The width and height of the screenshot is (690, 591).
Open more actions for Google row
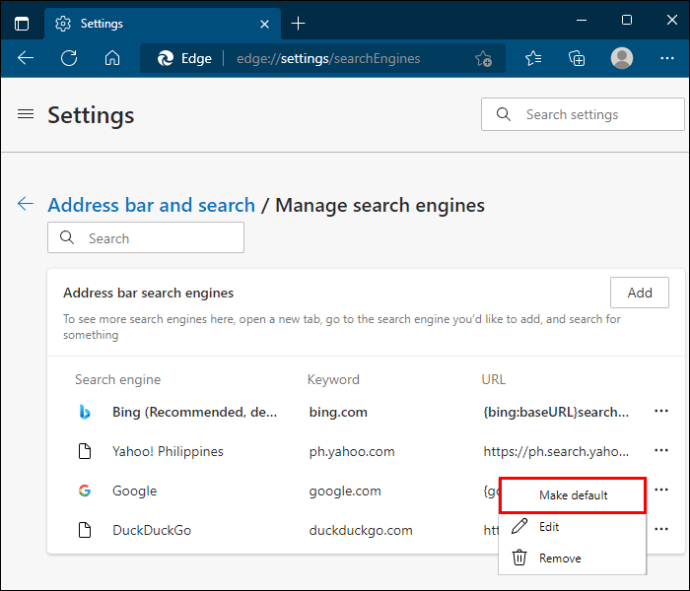pyautogui.click(x=661, y=490)
